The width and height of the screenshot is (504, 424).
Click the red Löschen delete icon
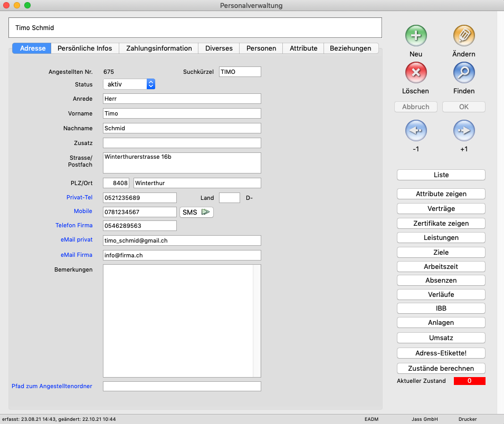coord(416,73)
